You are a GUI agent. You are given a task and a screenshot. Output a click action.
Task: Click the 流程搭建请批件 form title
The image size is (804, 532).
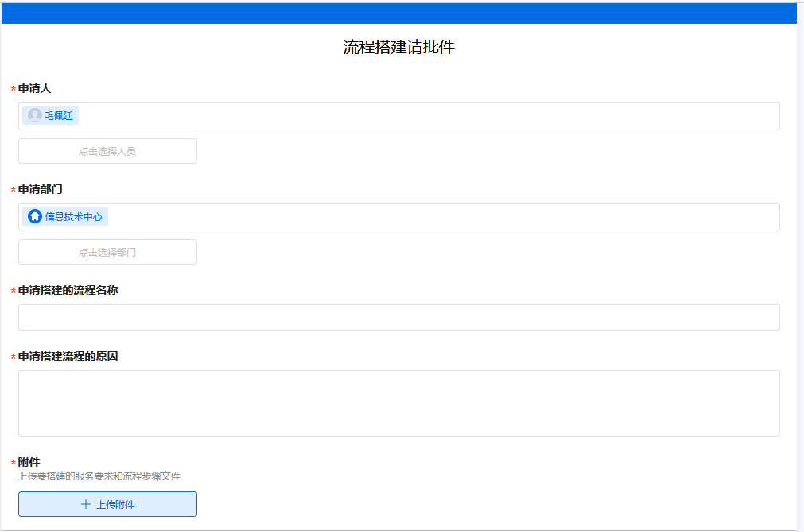398,47
